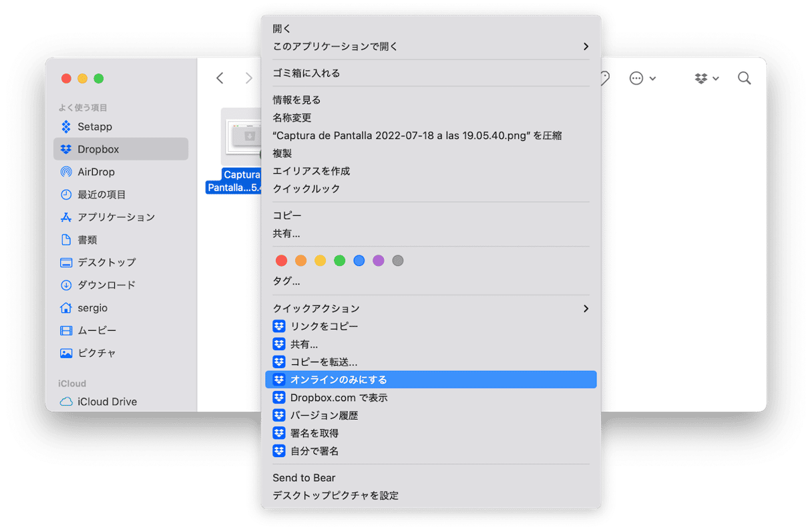
Task: Open Setapp in the sidebar
Action: (x=94, y=127)
